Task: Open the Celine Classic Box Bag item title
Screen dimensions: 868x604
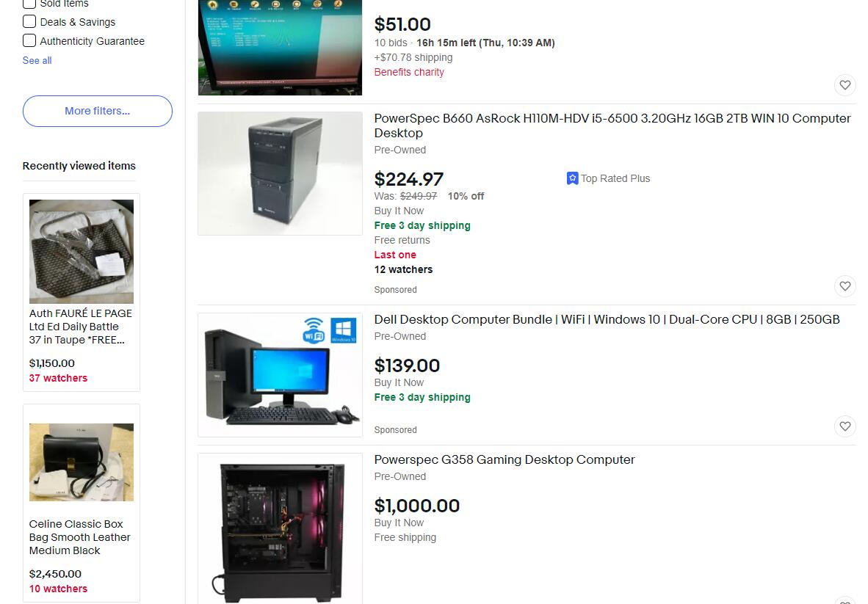Action: [80, 537]
